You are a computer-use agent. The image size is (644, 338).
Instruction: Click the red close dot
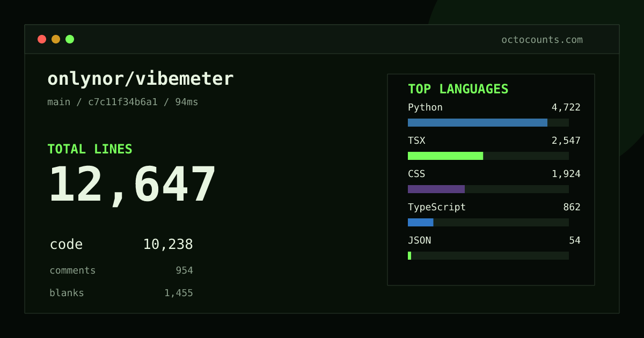pyautogui.click(x=42, y=39)
